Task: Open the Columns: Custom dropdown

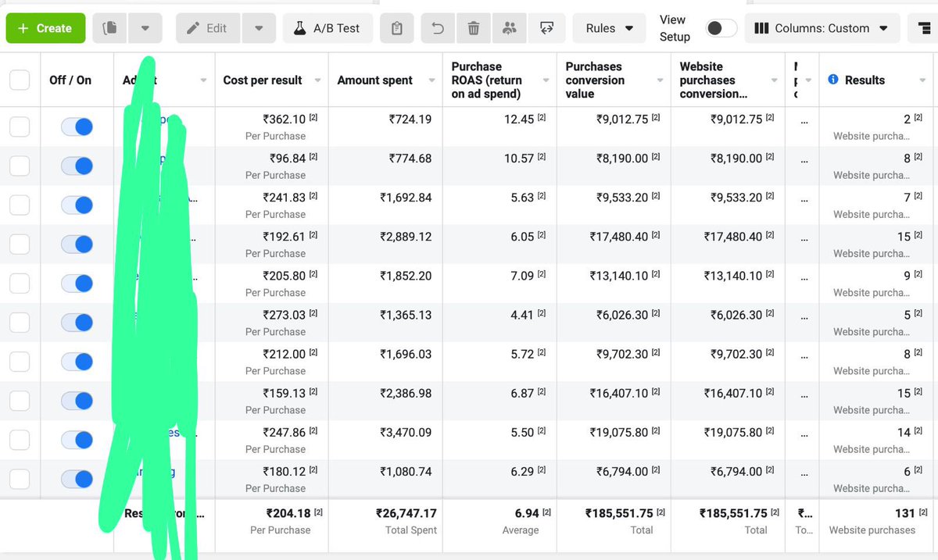Action: point(822,28)
